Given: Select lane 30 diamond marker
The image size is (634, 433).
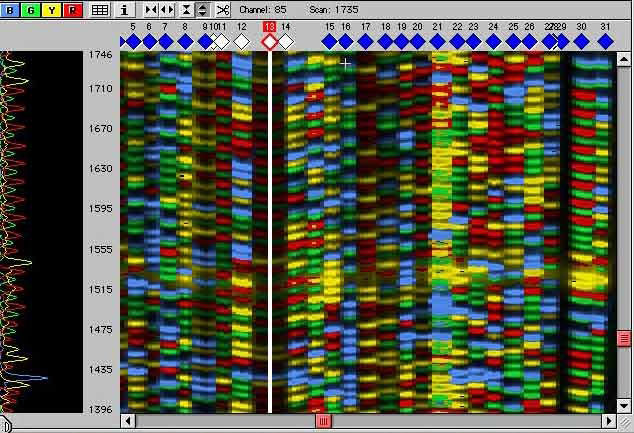Looking at the screenshot, I should coord(581,42).
